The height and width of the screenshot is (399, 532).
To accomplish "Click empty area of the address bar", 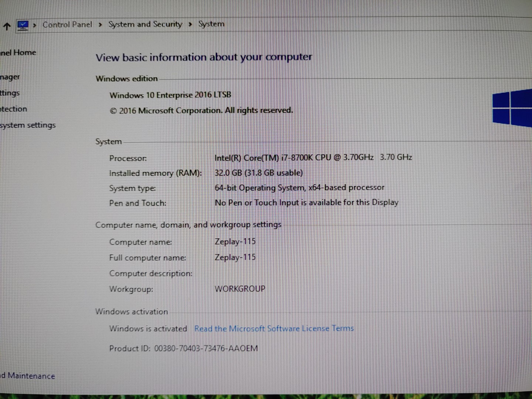I will point(369,24).
